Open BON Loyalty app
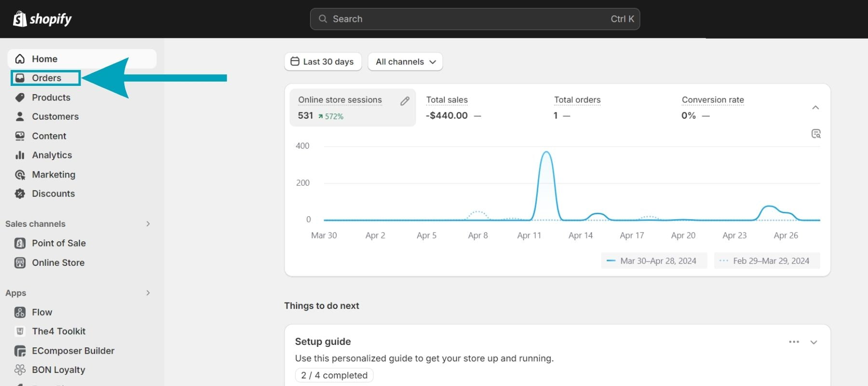 (58, 370)
